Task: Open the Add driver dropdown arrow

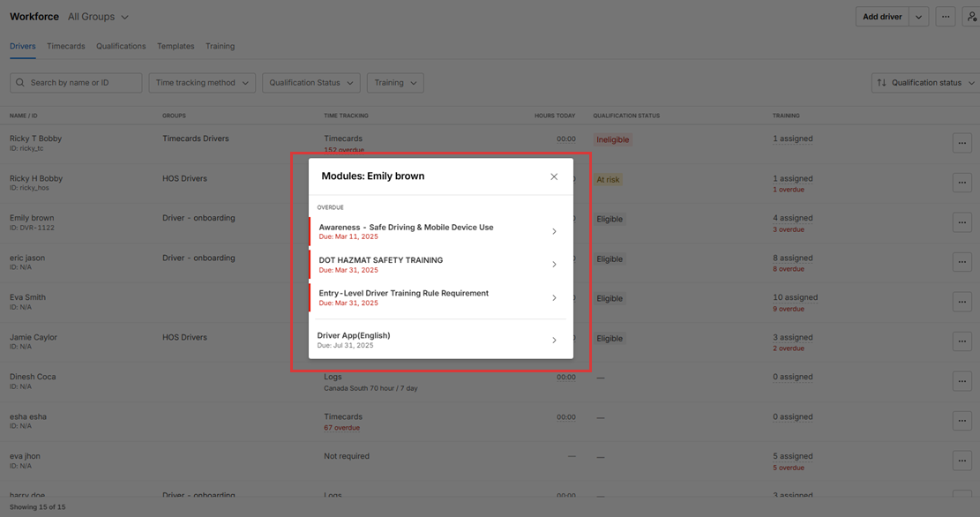Action: click(x=918, y=17)
